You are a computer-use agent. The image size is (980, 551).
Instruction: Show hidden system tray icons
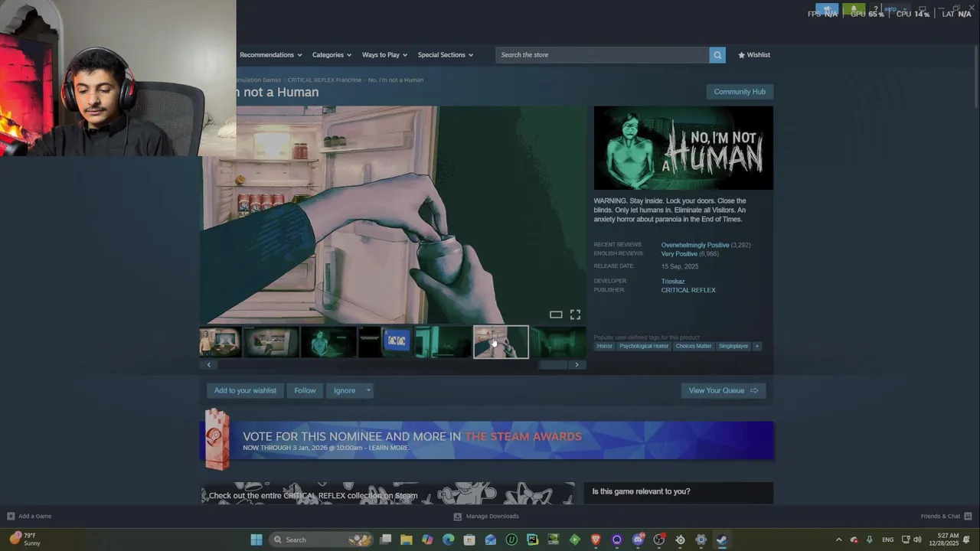pyautogui.click(x=838, y=540)
